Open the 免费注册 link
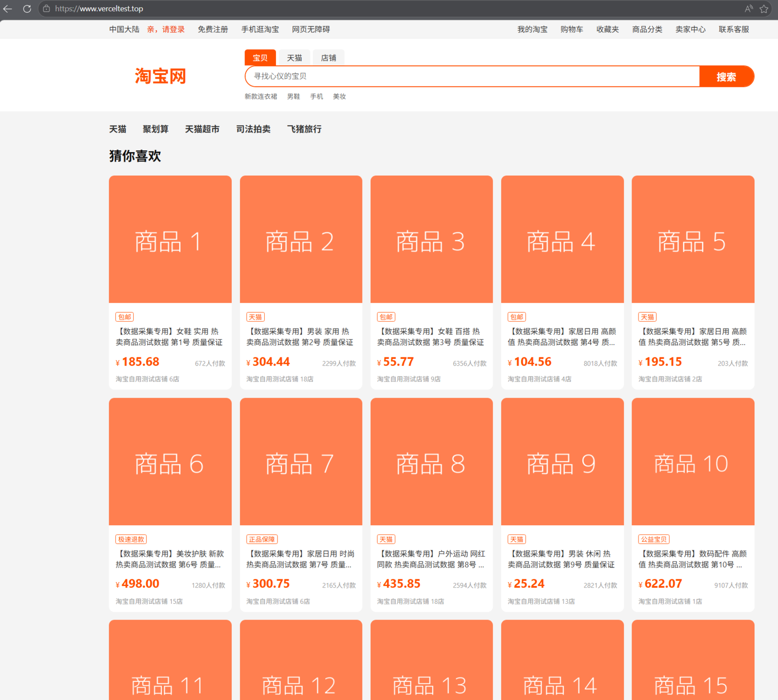Viewport: 778px width, 700px height. [x=213, y=29]
